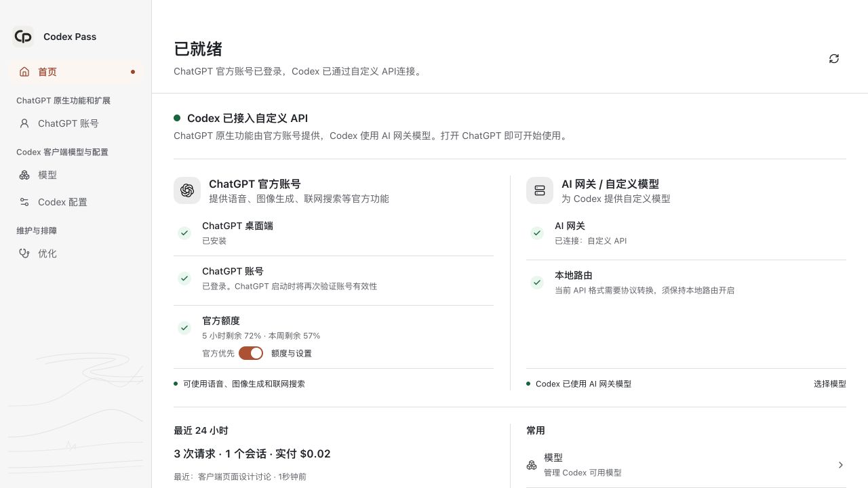
Task: Click the 最近 24 小时 heading
Action: (x=201, y=430)
